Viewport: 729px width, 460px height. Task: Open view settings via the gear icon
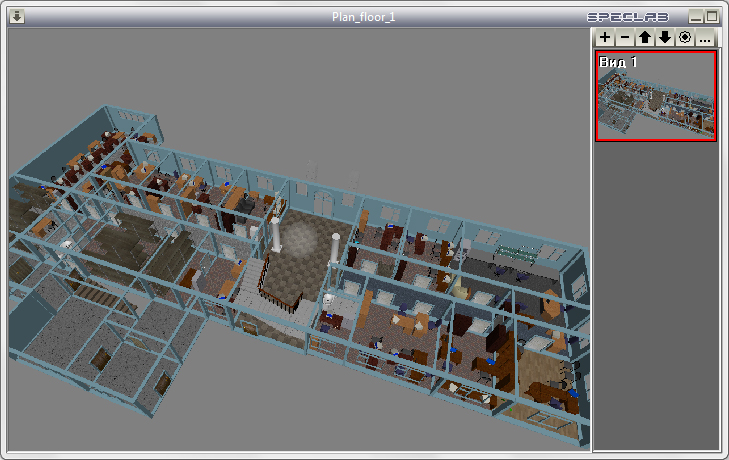[x=685, y=37]
